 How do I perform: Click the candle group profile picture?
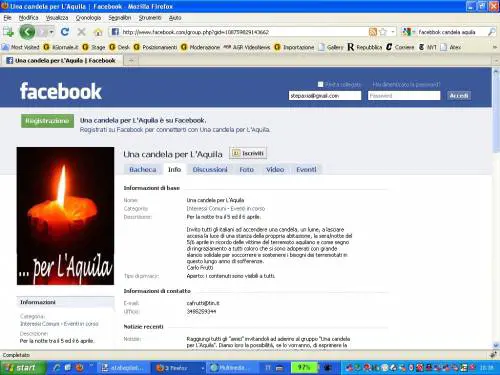pos(65,216)
